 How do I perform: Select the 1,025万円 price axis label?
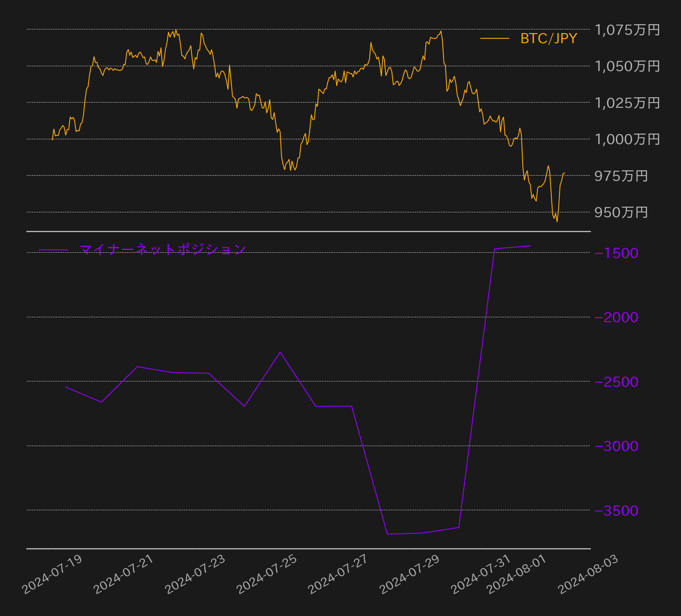[x=627, y=103]
